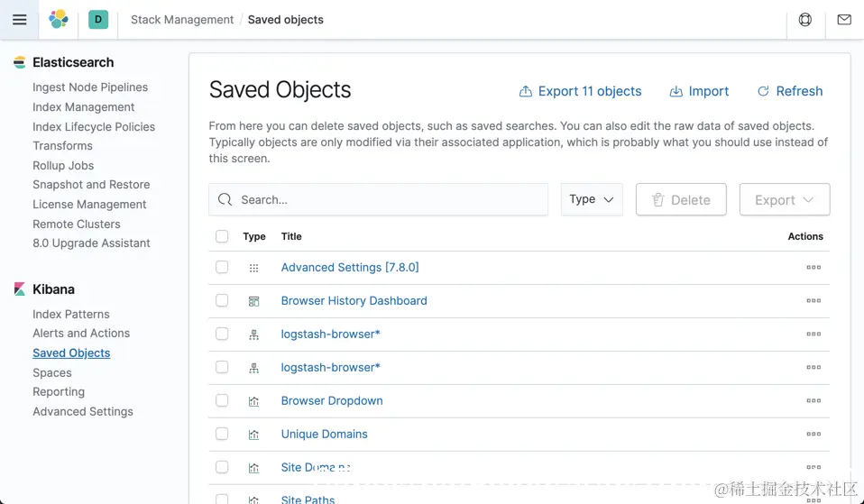Screen dimensions: 864x504
Task: Select the Browser History Dashboard checkbox
Action: click(x=222, y=300)
